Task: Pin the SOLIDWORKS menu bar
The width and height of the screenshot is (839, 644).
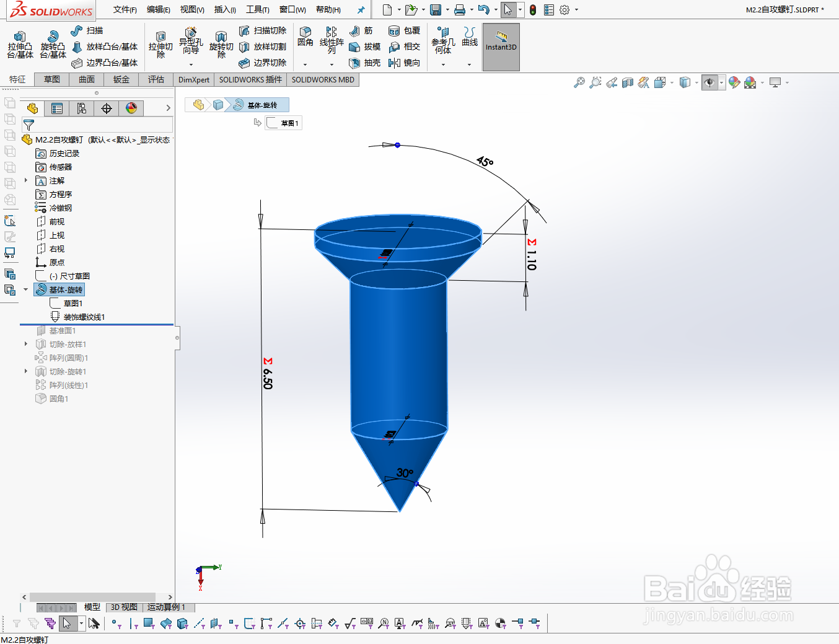Action: 361,10
